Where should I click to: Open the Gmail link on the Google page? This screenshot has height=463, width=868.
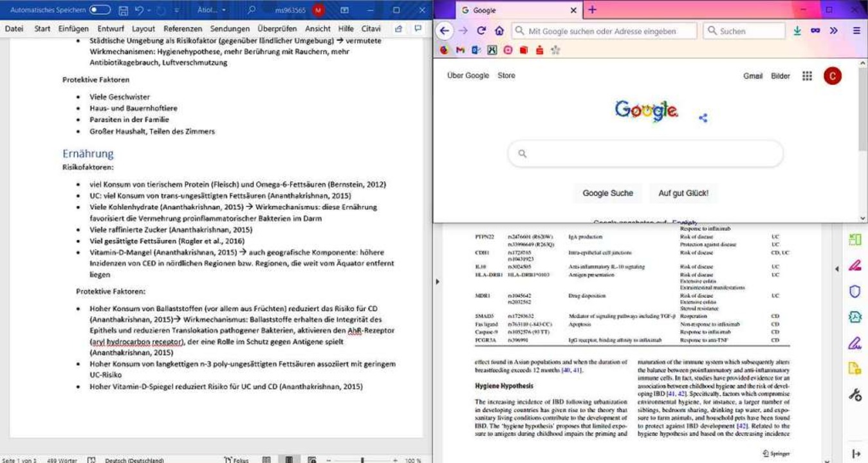click(753, 76)
